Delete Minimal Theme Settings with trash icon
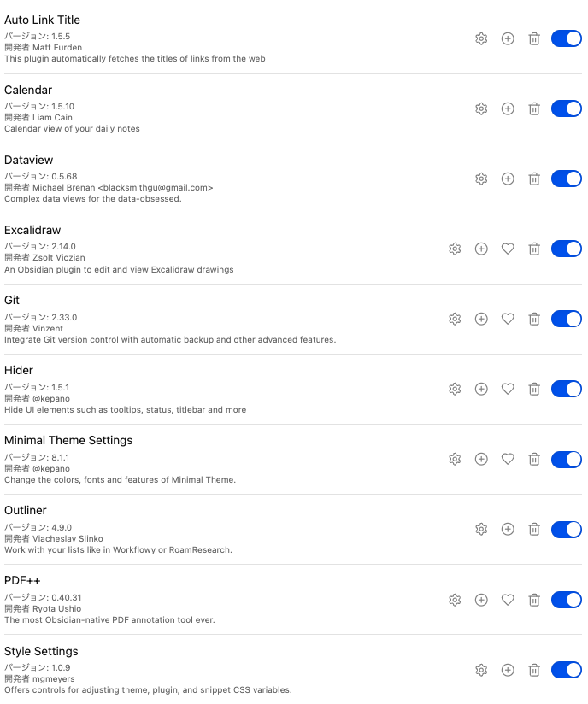The height and width of the screenshot is (704, 588). click(x=534, y=459)
